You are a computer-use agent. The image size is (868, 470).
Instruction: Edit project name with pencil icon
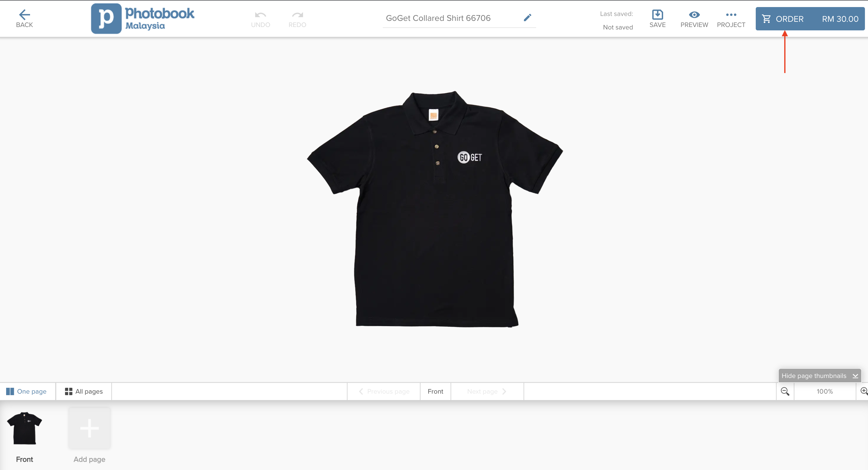(x=528, y=17)
